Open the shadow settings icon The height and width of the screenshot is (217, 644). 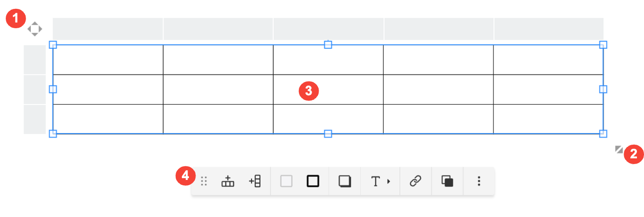pos(345,181)
